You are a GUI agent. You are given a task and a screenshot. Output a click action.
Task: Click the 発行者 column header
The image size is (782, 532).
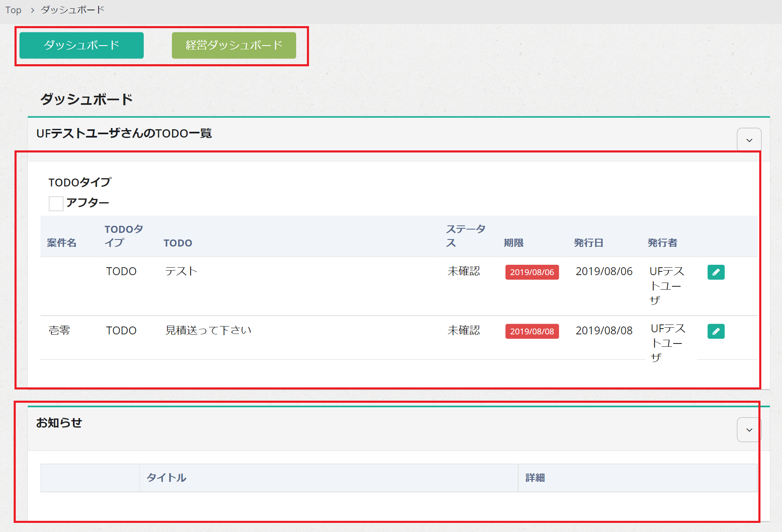tap(662, 243)
